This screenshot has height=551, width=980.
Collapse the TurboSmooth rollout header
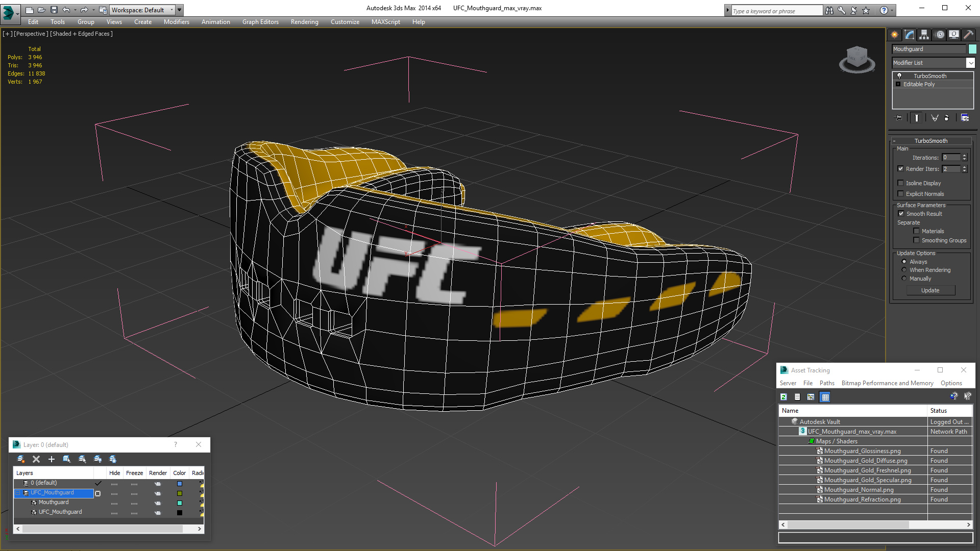[930, 141]
